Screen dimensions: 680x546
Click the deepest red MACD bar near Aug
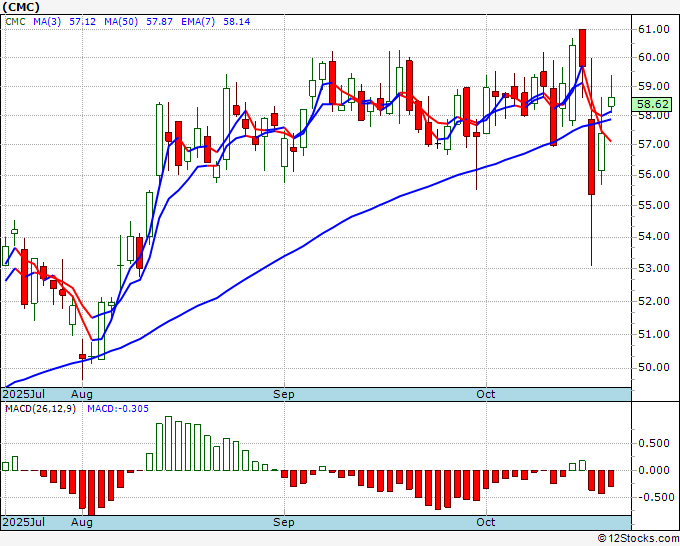(x=92, y=492)
